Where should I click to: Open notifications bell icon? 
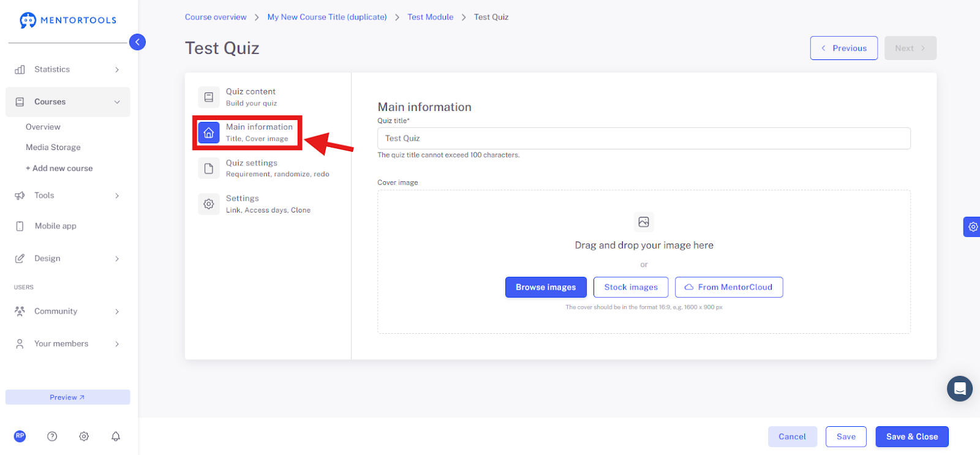116,437
